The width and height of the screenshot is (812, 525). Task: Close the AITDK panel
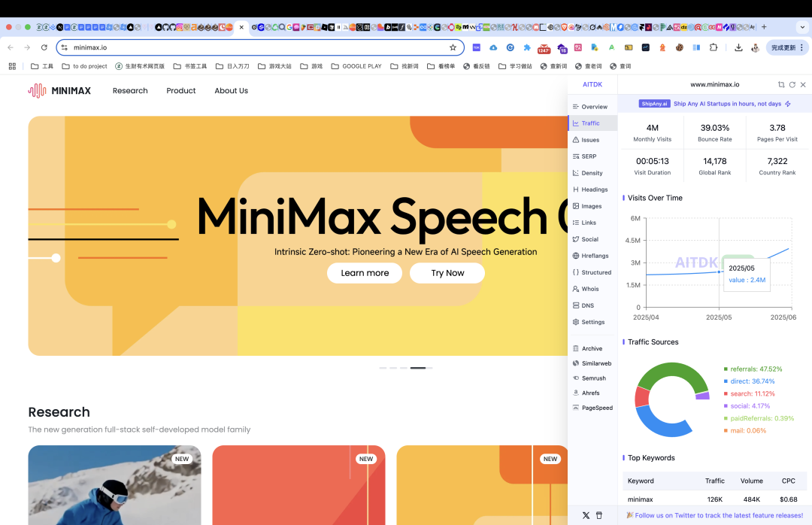[x=803, y=84]
